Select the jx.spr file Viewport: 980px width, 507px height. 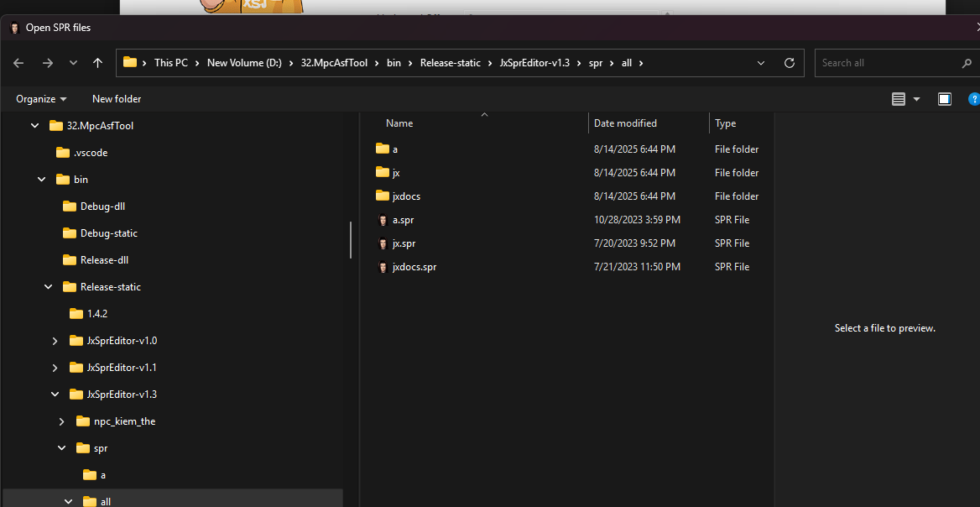[404, 243]
